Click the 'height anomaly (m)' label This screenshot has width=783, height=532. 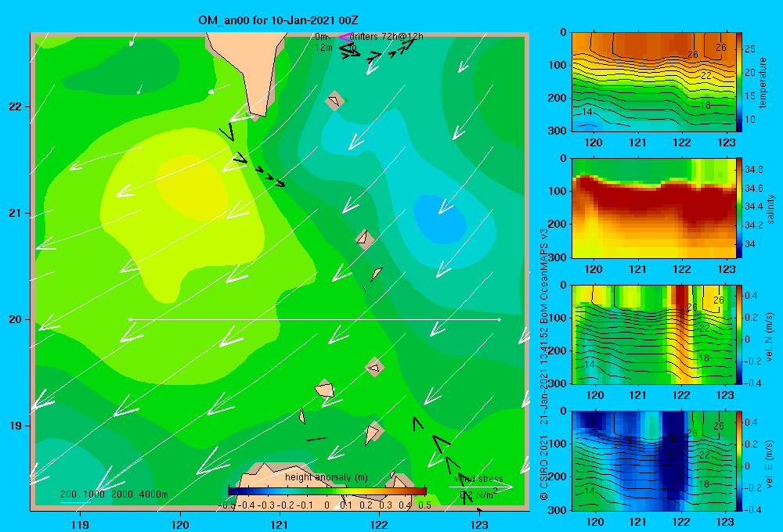point(327,477)
